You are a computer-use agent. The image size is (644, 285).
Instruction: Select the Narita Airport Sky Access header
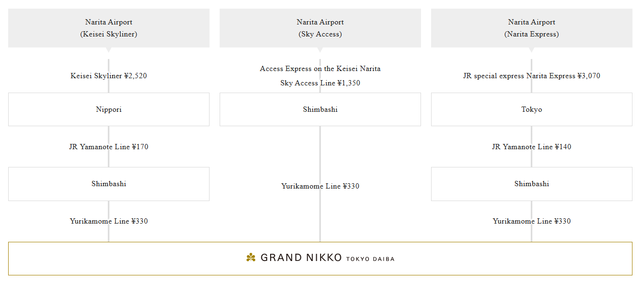click(x=320, y=28)
